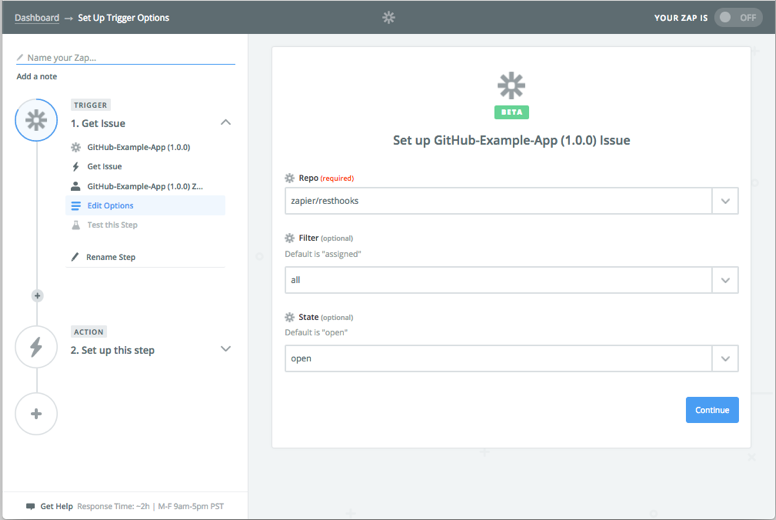Click the list icon beside Edit Options
The image size is (776, 520).
[76, 205]
